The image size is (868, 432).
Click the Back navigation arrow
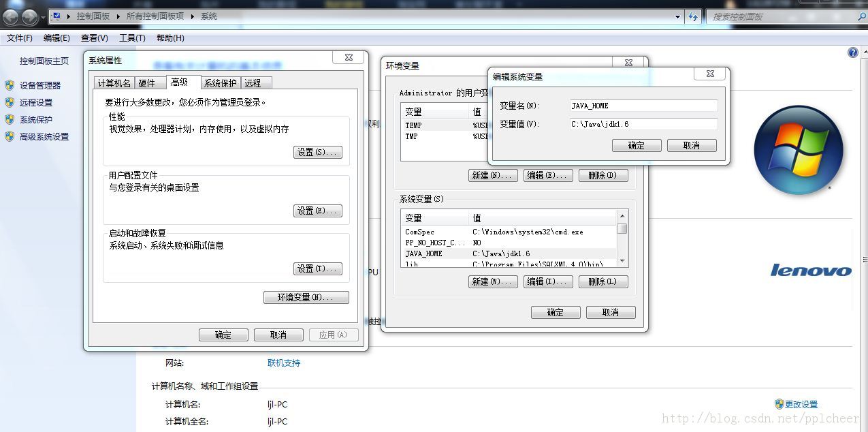[11, 16]
